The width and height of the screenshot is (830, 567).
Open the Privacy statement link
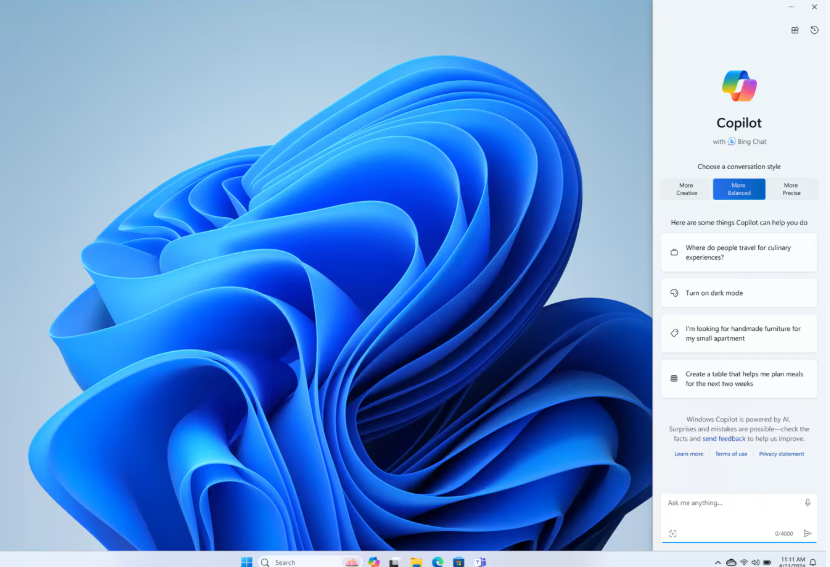781,454
